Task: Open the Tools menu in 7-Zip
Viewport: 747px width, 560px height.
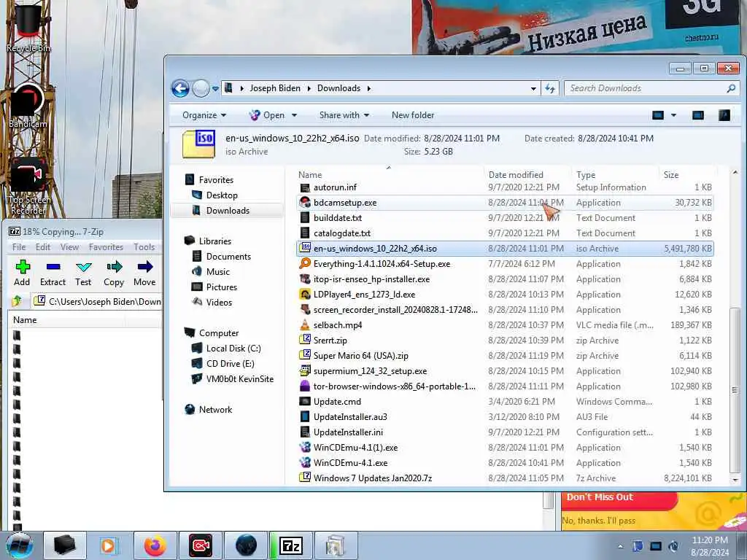Action: coord(144,247)
